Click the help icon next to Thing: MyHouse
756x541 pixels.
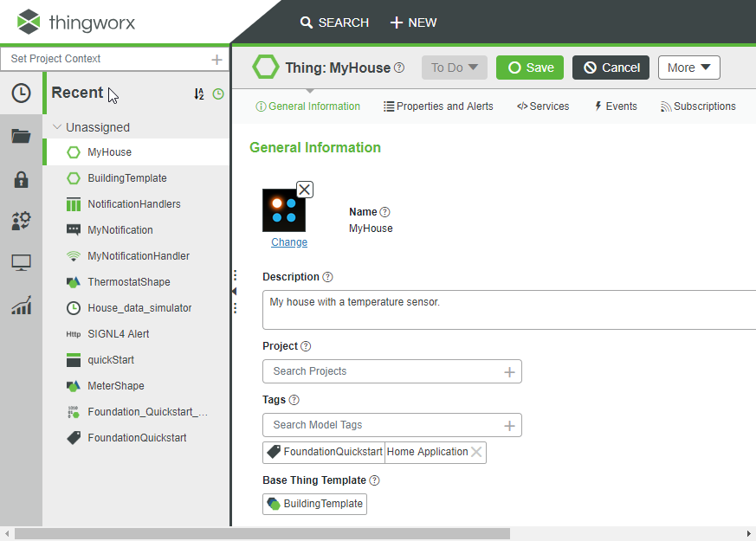[399, 68]
